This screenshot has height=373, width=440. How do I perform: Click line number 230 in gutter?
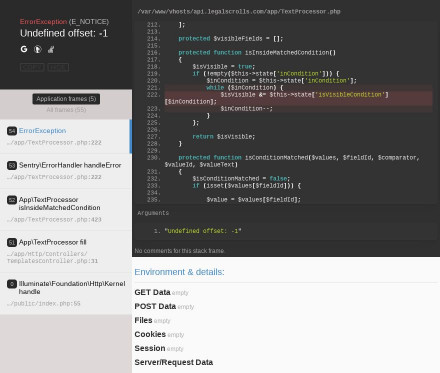click(153, 158)
